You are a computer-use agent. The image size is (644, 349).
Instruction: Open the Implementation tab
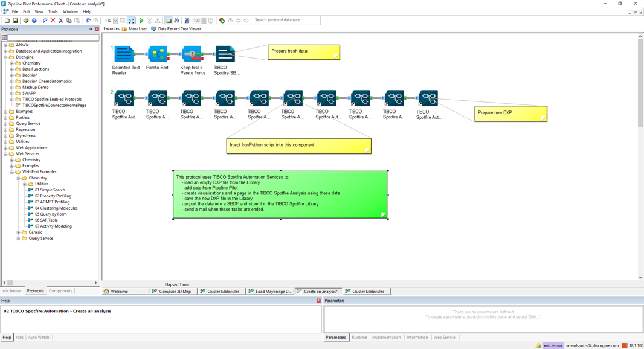coord(386,337)
